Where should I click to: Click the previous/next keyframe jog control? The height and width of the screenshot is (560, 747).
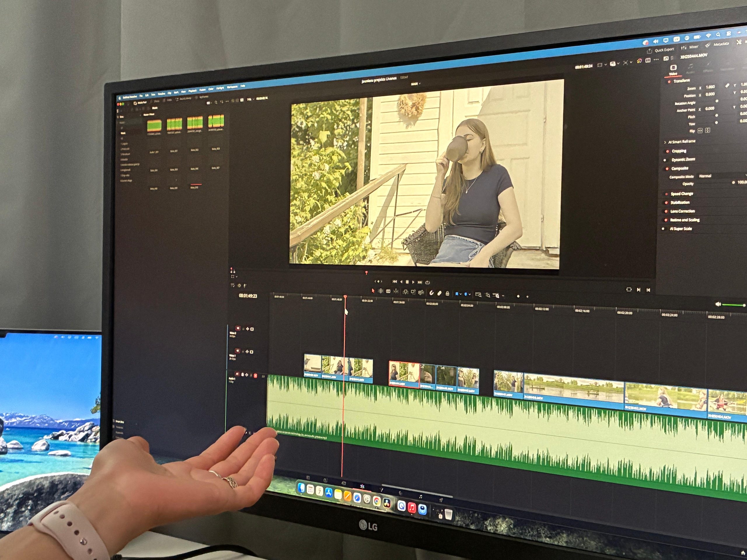(x=378, y=281)
